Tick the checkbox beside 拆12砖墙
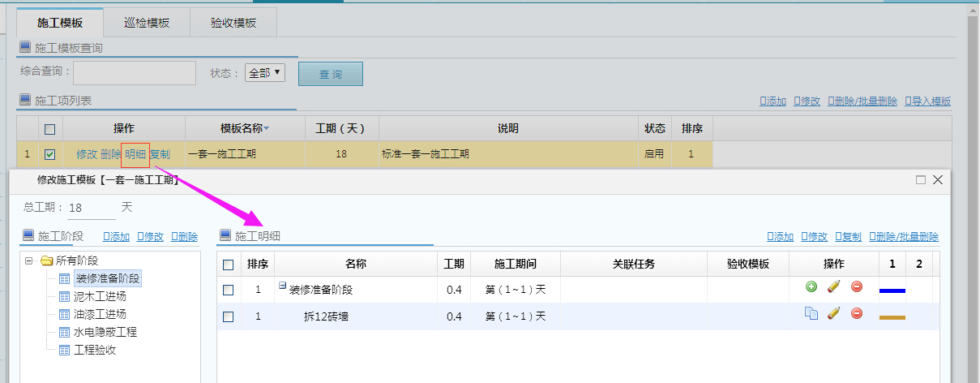 [x=229, y=316]
